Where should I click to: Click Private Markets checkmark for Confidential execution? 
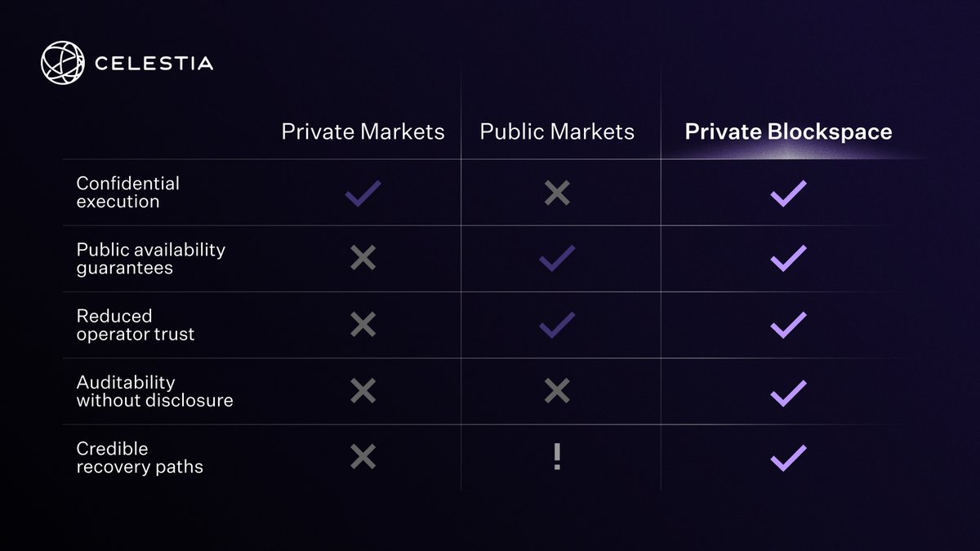pos(363,193)
